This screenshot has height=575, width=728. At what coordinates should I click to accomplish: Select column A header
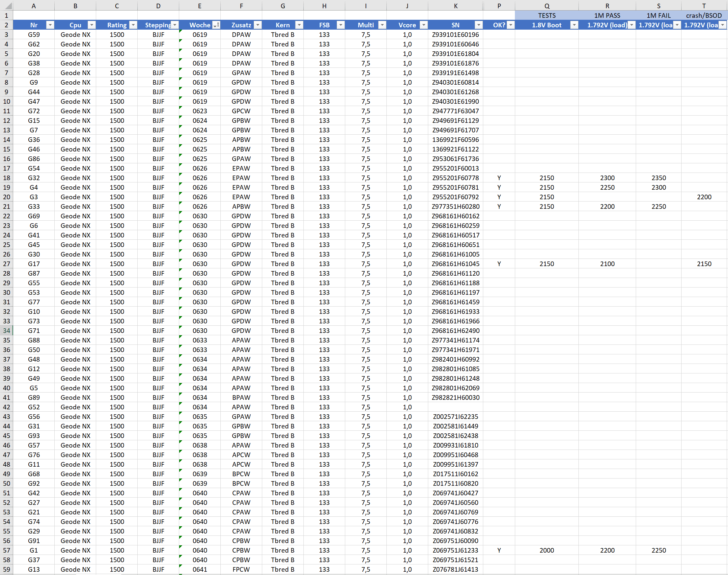coord(34,6)
